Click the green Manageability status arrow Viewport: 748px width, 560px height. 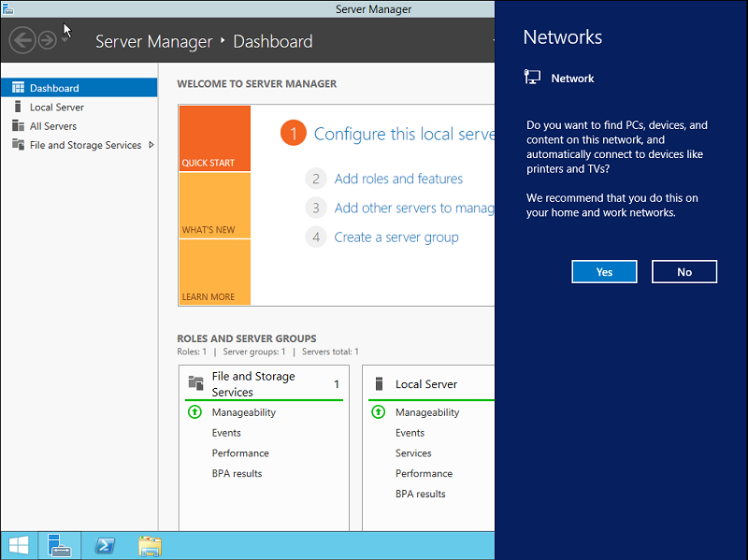pyautogui.click(x=194, y=412)
